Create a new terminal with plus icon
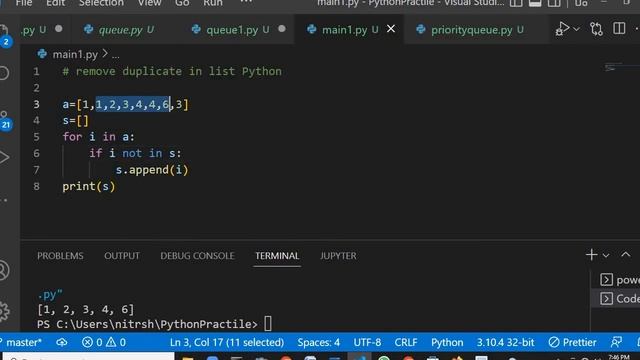This screenshot has width=640, height=360. tap(591, 255)
